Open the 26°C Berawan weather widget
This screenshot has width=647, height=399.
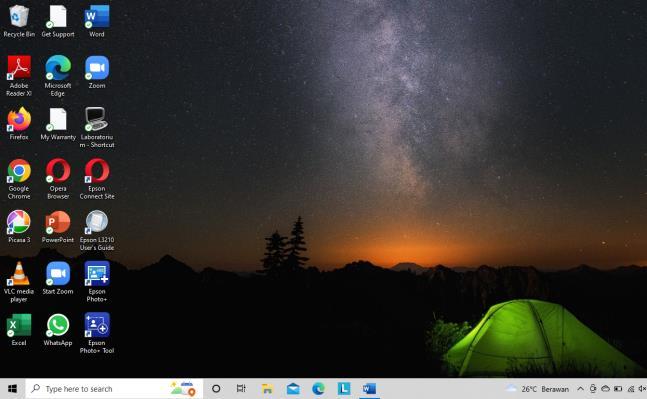(x=537, y=389)
